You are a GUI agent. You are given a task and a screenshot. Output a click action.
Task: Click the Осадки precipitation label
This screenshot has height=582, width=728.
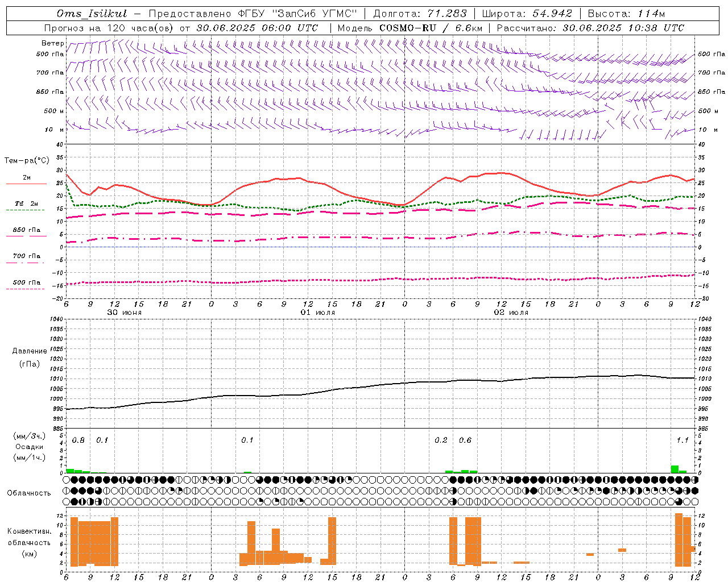[30, 447]
